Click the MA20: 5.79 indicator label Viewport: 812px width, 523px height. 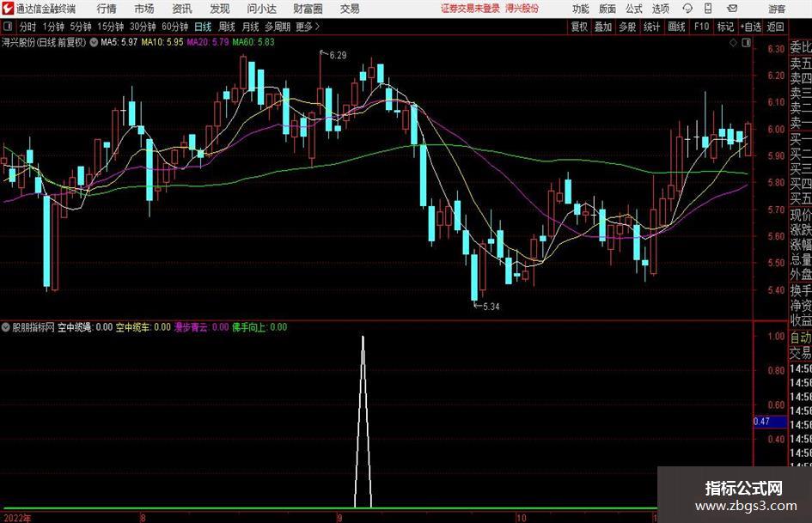click(208, 42)
